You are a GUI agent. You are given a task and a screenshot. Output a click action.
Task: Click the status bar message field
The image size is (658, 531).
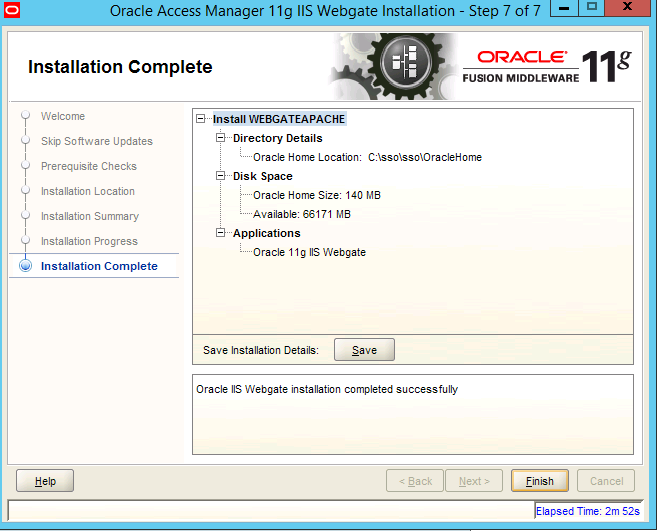point(271,510)
